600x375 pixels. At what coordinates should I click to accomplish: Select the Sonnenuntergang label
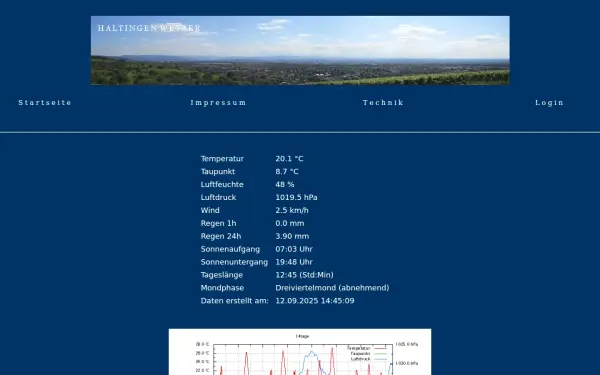tap(234, 262)
